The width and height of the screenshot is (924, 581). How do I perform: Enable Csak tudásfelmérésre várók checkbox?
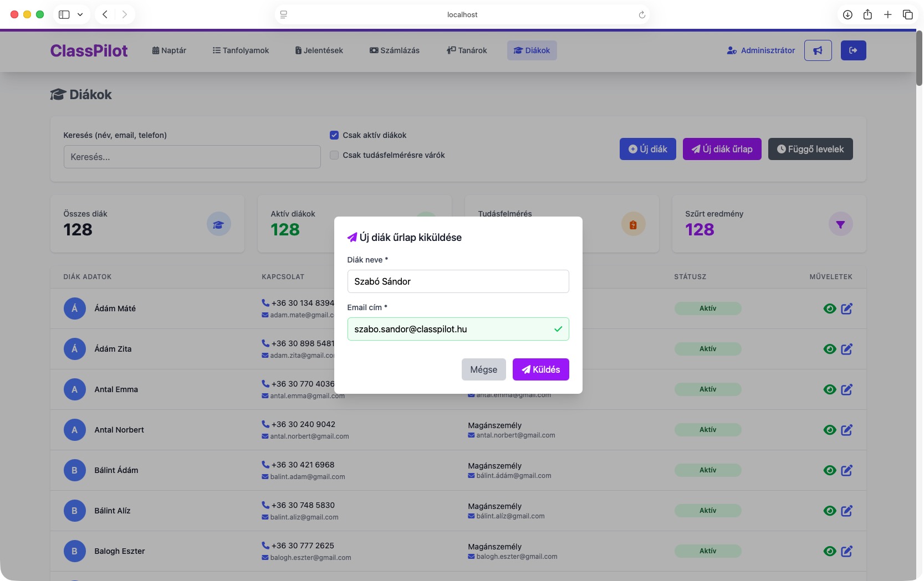click(x=334, y=155)
